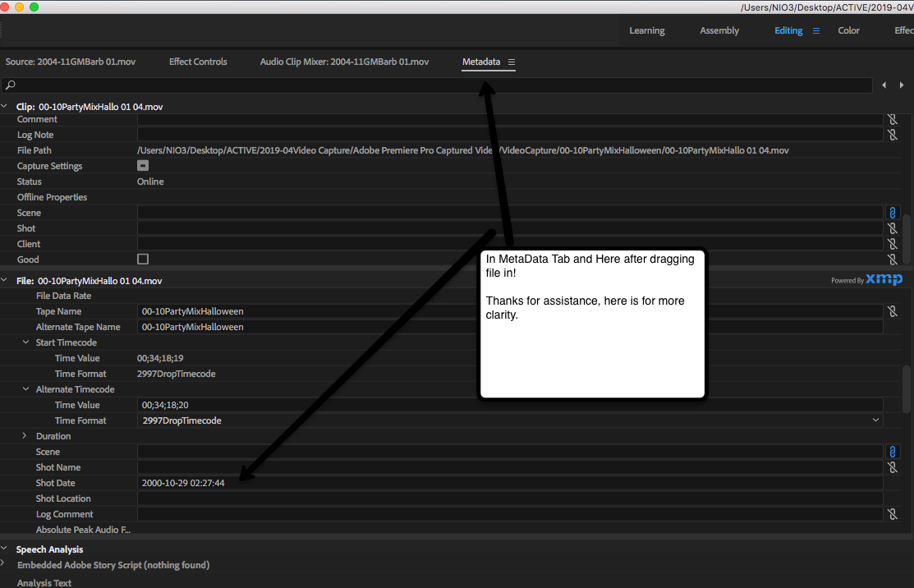Open the Time Format dropdown

pos(875,420)
